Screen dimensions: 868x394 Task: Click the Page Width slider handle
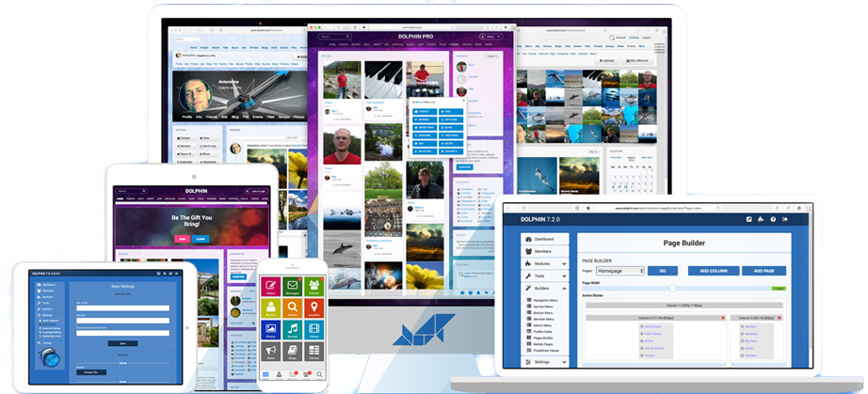672,289
